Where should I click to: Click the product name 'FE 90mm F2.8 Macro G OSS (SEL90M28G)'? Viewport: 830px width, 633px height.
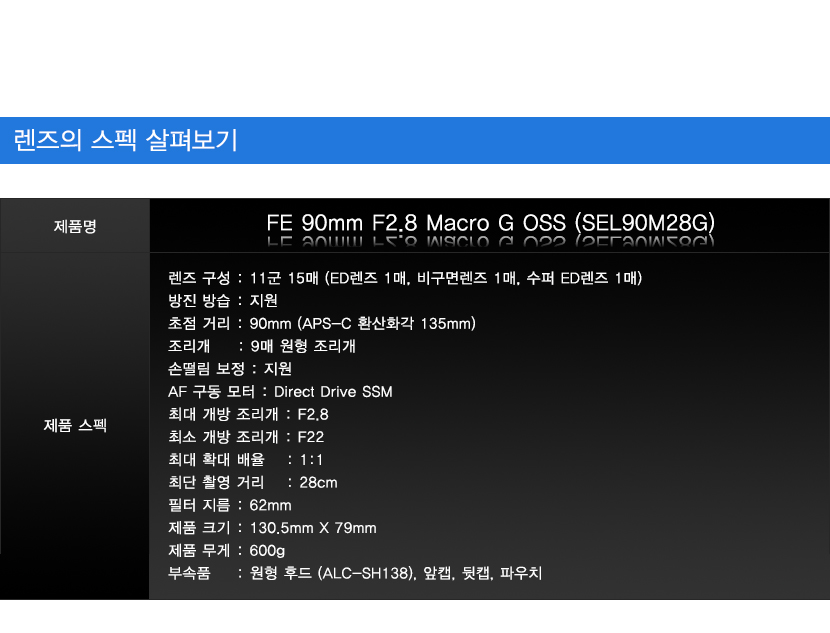click(x=490, y=223)
